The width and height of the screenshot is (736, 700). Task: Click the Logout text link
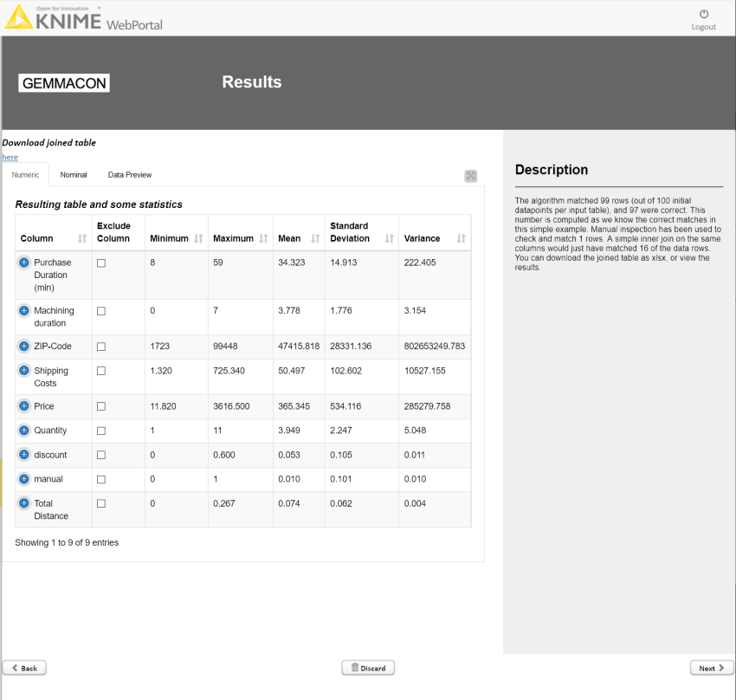(x=704, y=27)
